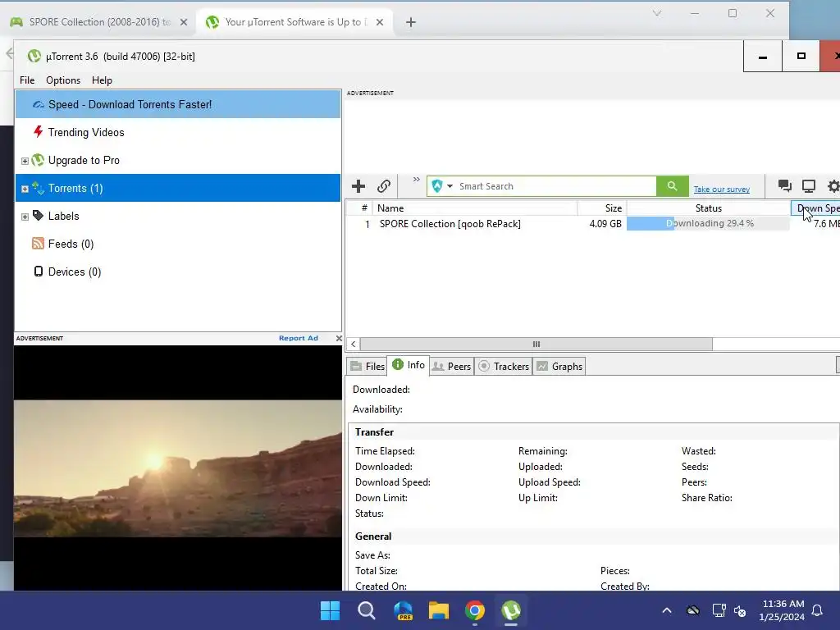Click the uTorrent logo in title bar
This screenshot has height=630, width=840.
pos(34,56)
